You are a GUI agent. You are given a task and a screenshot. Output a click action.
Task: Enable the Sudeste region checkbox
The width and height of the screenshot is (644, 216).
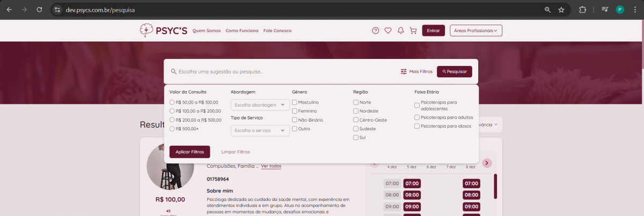tap(356, 129)
